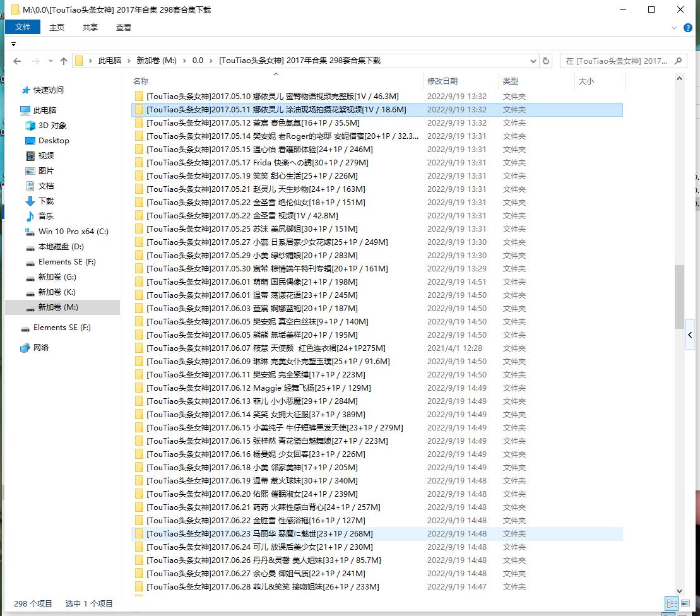Open the 视频 film icon in the sidebar

pyautogui.click(x=30, y=156)
